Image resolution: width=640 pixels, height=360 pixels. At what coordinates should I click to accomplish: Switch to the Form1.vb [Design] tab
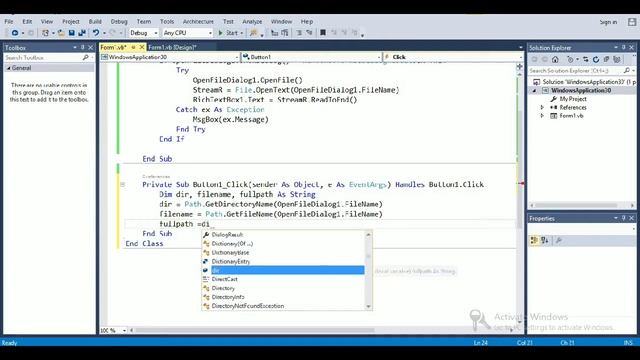click(172, 47)
